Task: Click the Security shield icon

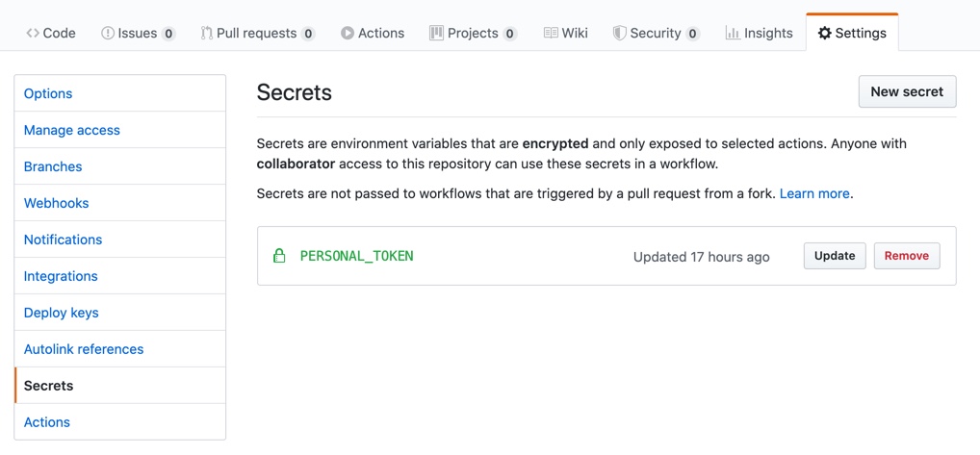Action: [x=619, y=33]
